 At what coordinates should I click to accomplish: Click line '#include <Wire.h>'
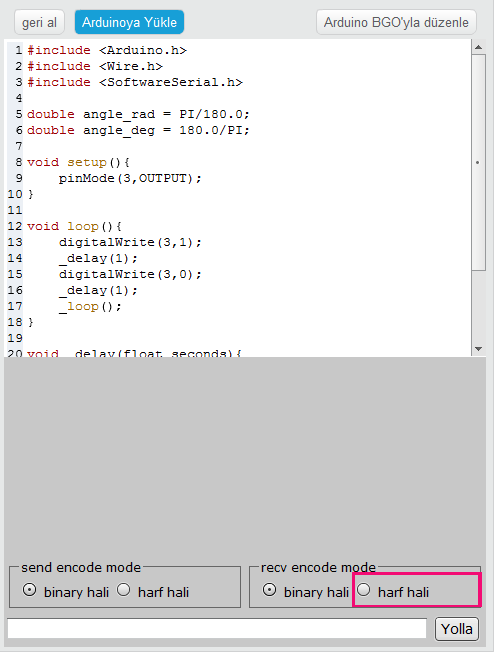95,66
